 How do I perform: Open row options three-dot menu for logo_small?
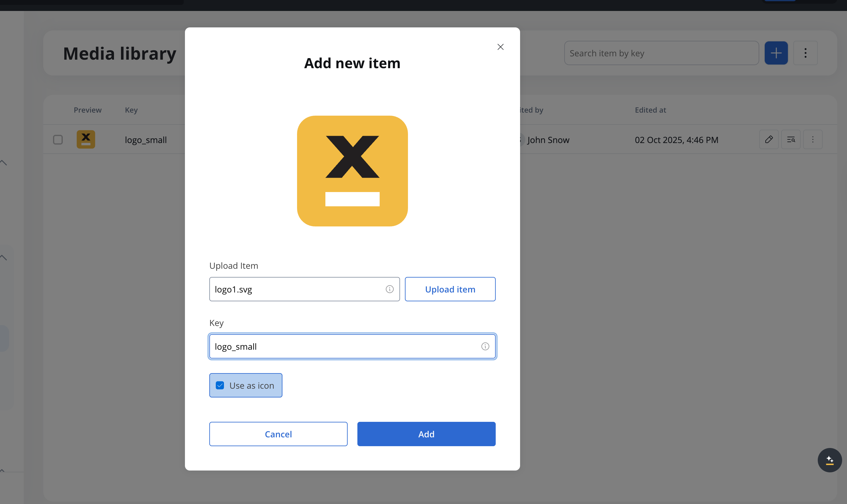pos(813,140)
